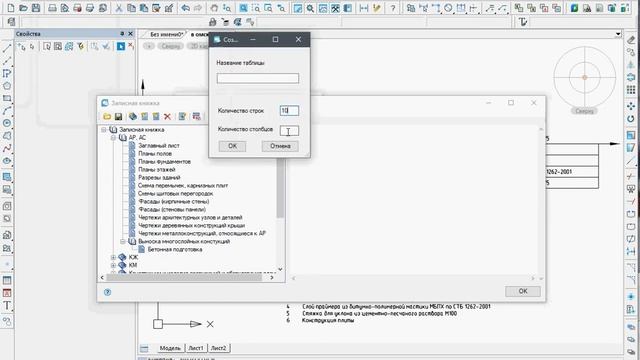Click the text style icon in second toolbar row

click(523, 22)
